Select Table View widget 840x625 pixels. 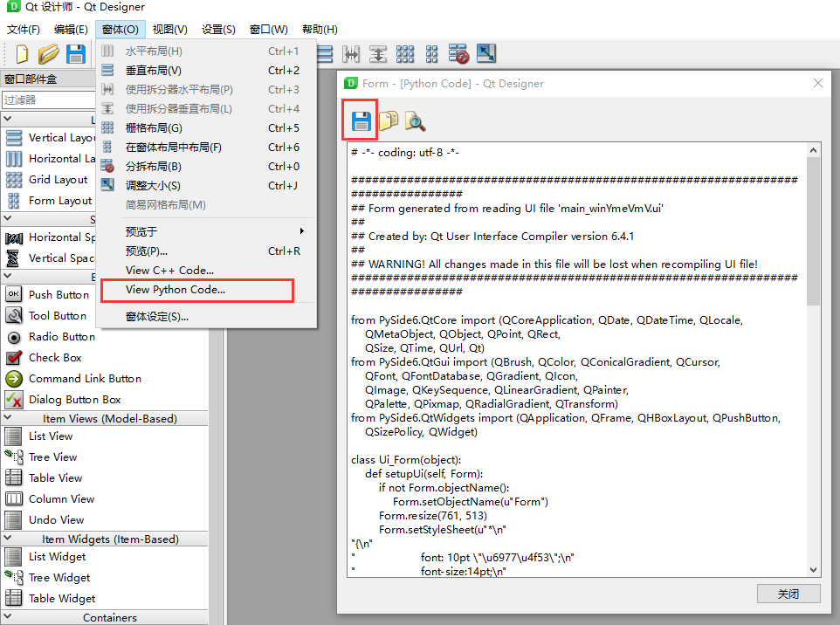(x=44, y=477)
